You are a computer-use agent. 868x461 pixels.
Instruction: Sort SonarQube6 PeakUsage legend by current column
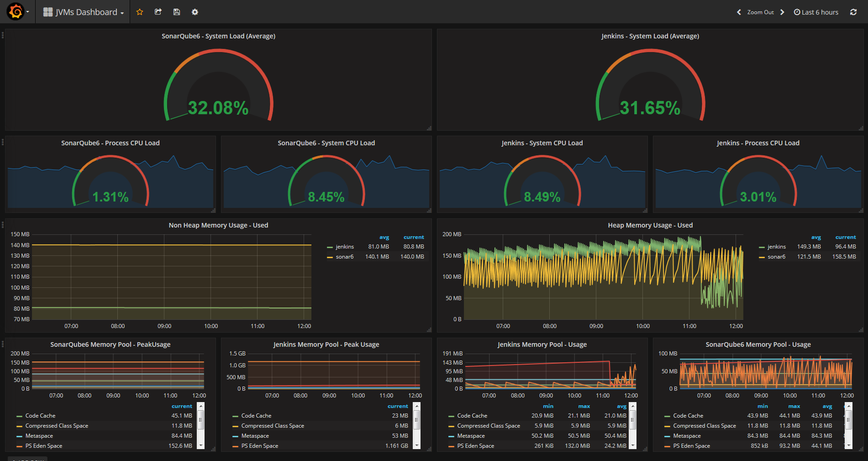tap(182, 406)
